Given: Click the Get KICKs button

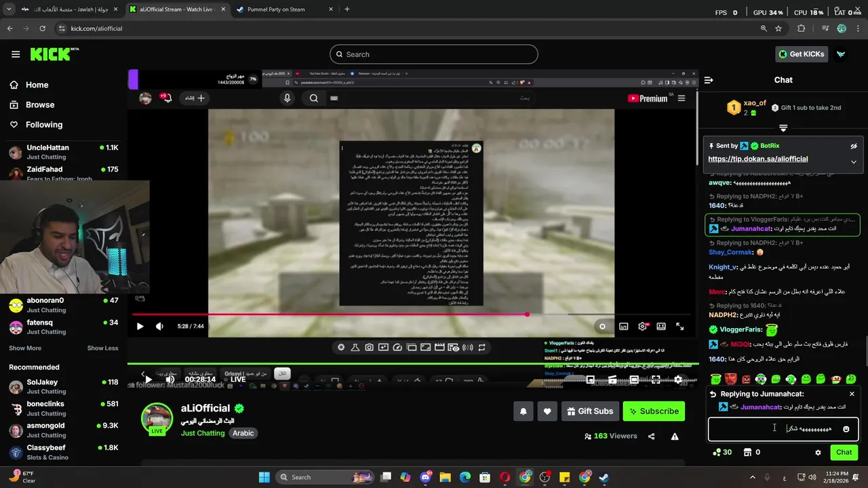Looking at the screenshot, I should 802,54.
